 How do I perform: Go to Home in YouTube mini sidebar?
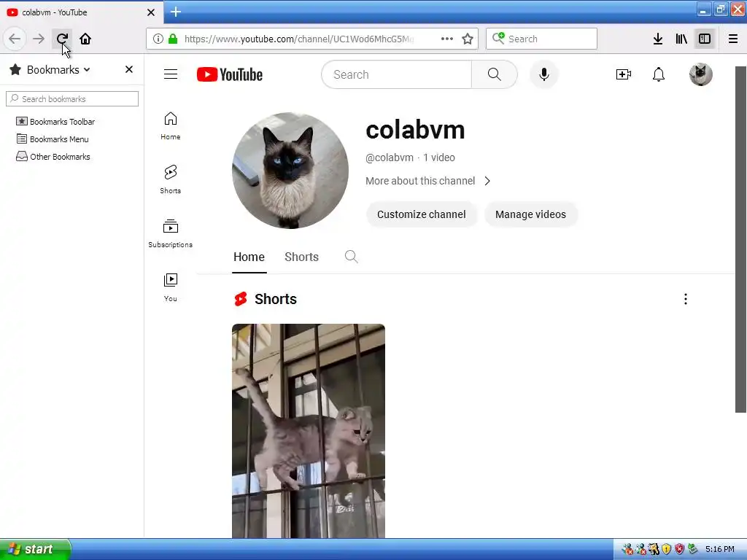coord(171,125)
